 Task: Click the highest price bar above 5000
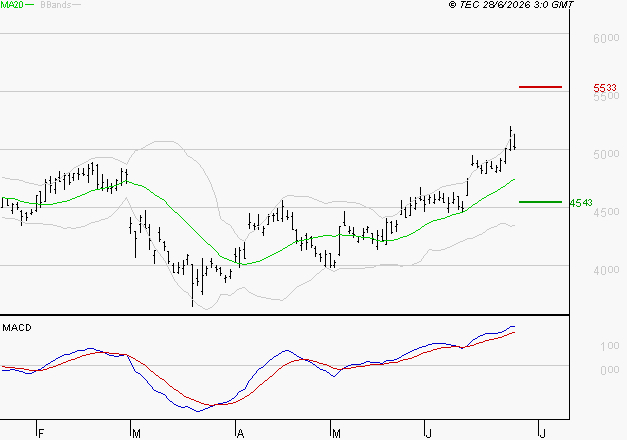point(511,138)
